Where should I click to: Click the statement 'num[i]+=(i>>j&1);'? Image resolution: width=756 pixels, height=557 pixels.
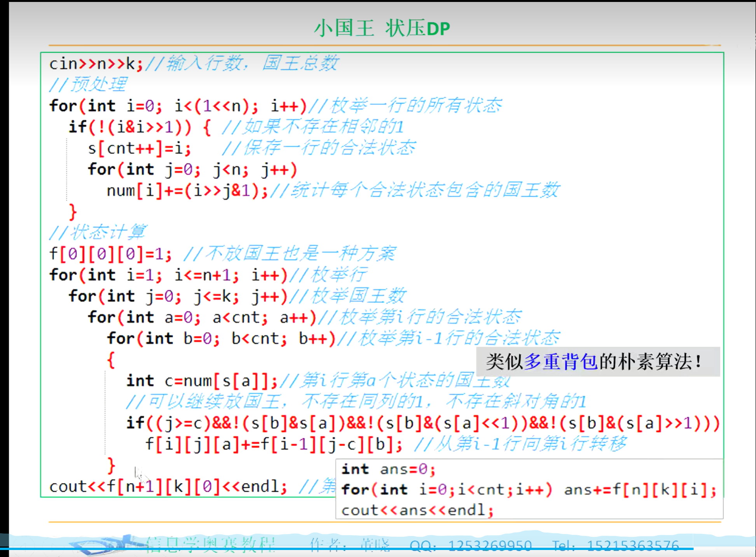[x=187, y=190]
